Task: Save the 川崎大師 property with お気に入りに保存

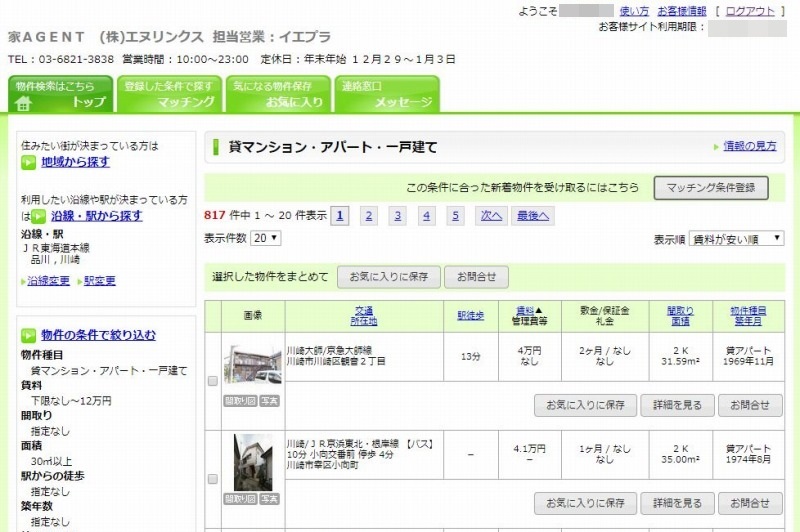Action: [x=585, y=406]
